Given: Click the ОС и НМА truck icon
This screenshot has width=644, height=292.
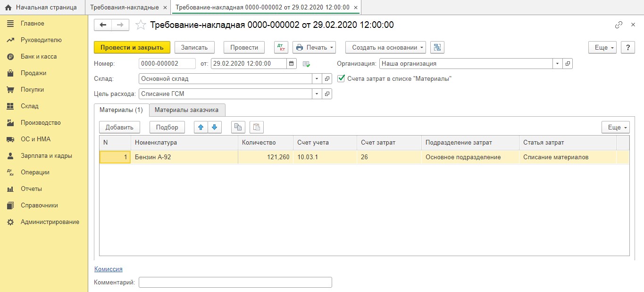Looking at the screenshot, I should pyautogui.click(x=10, y=139).
